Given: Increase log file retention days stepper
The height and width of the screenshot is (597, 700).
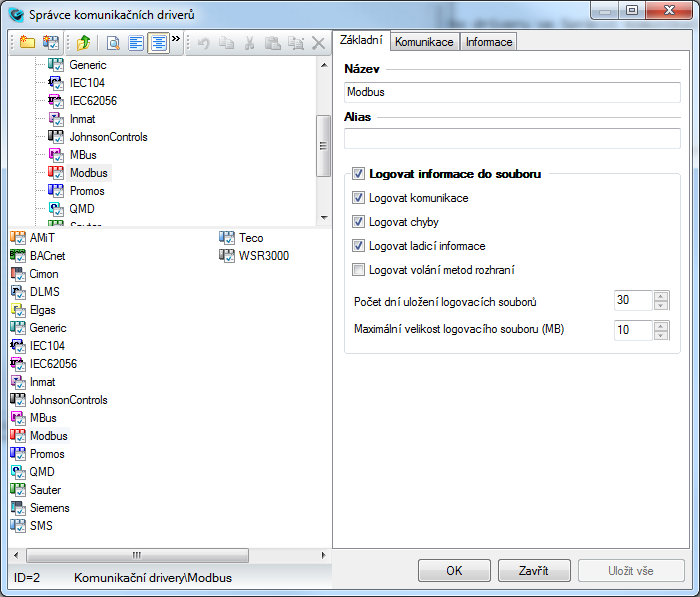Looking at the screenshot, I should pyautogui.click(x=660, y=296).
